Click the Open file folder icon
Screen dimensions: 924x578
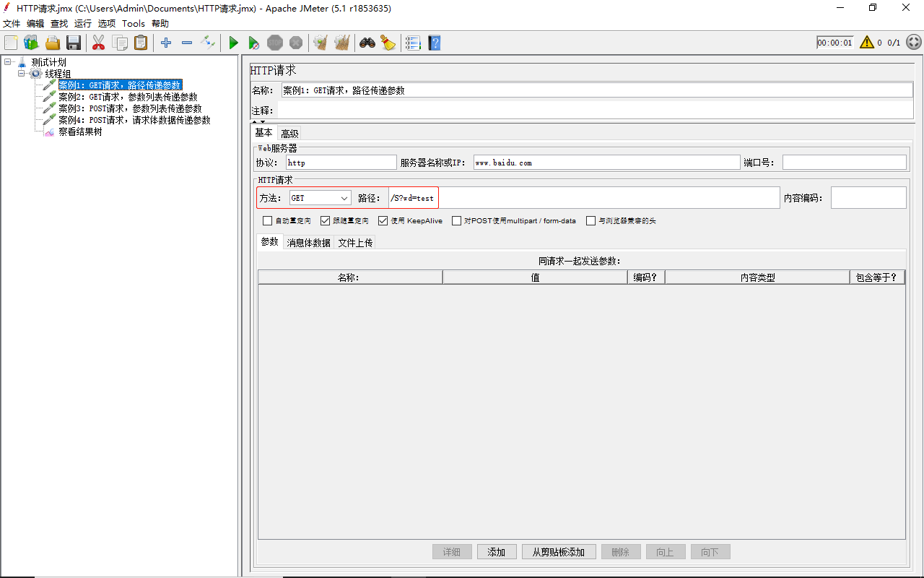[x=53, y=43]
